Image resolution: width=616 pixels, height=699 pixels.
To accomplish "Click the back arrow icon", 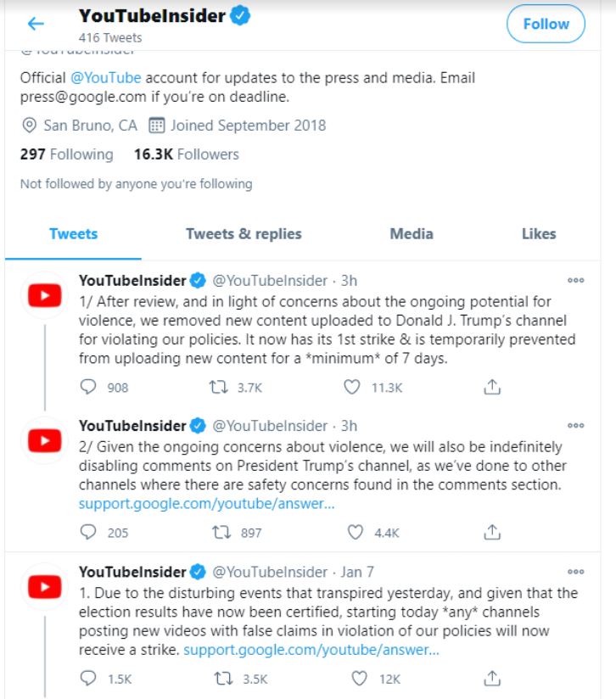I will point(36,24).
